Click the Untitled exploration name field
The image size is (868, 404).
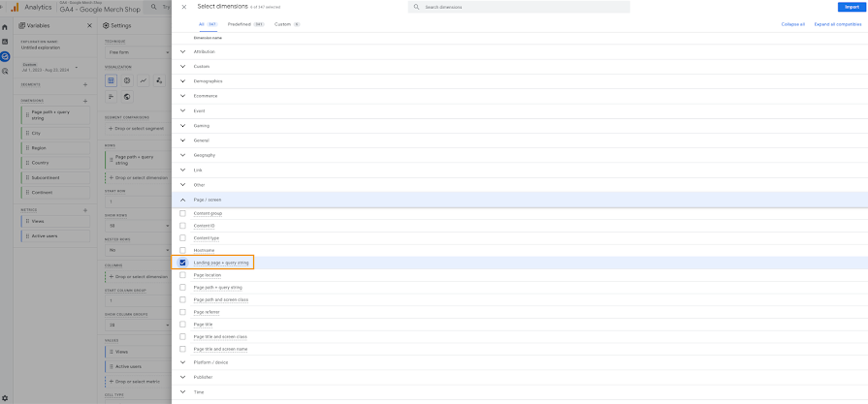point(41,47)
